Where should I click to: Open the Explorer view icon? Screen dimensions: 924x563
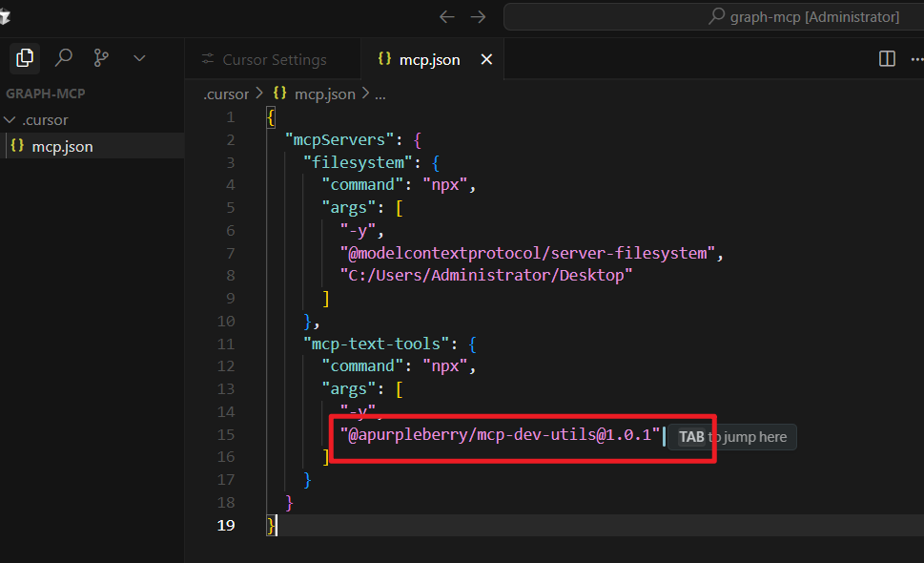click(x=25, y=58)
